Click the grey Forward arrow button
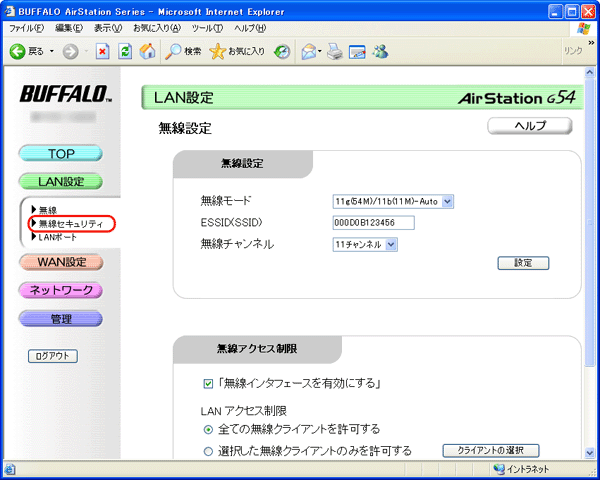This screenshot has height=480, width=600. point(70,51)
